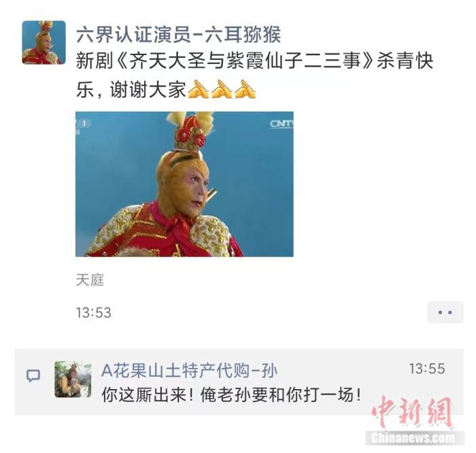This screenshot has height=453, width=476.
Task: Click the red 中新網 watermark logo
Action: (x=412, y=412)
